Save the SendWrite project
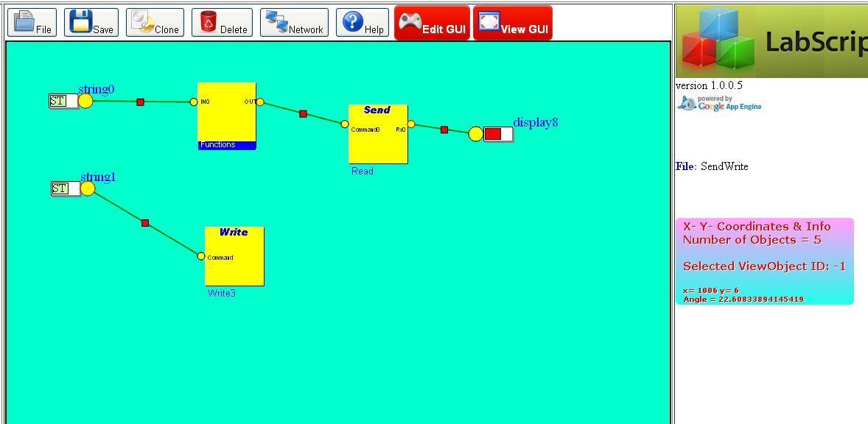Viewport: 868px width, 424px height. coord(91,22)
